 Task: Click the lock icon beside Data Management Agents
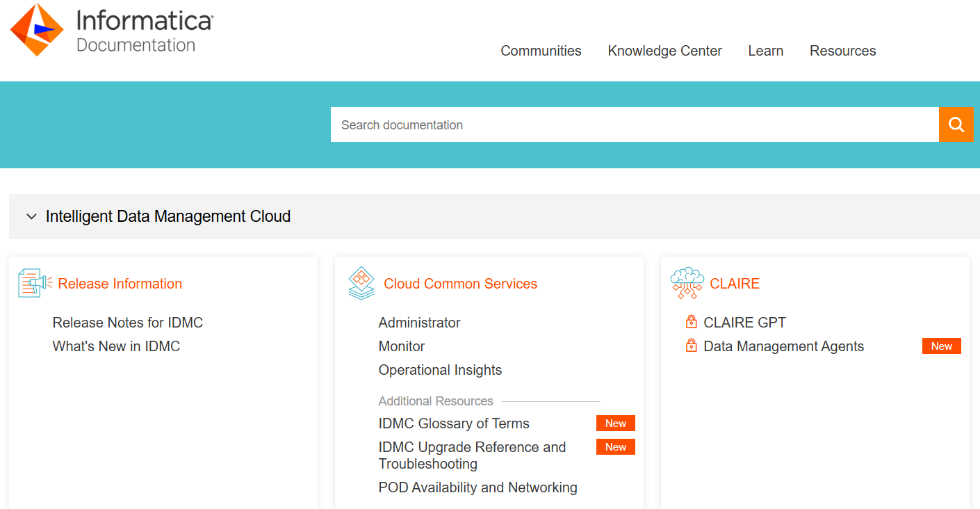[692, 345]
